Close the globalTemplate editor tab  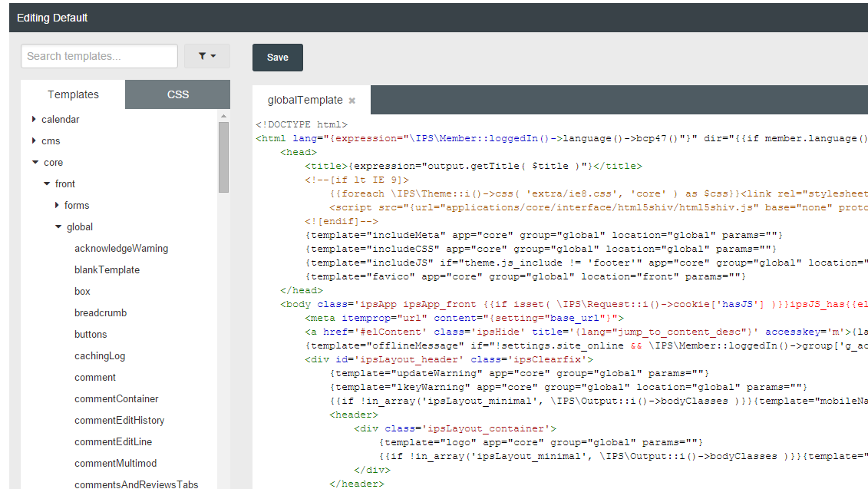[351, 100]
